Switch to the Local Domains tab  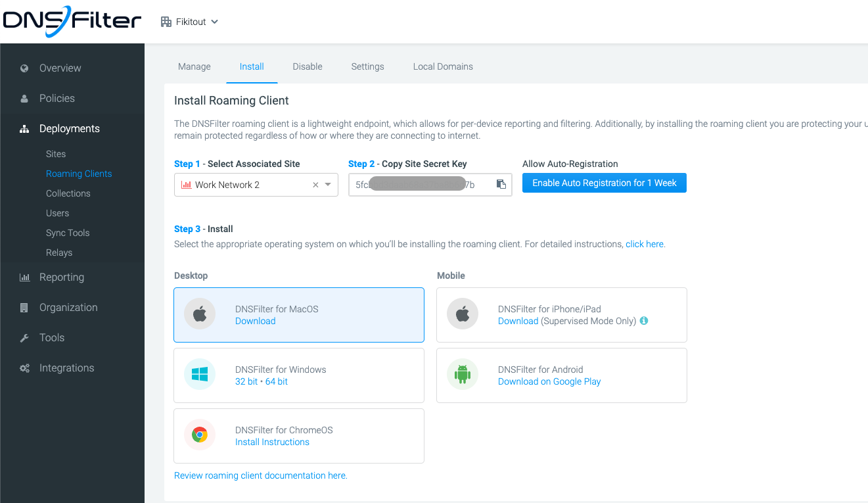click(x=443, y=66)
